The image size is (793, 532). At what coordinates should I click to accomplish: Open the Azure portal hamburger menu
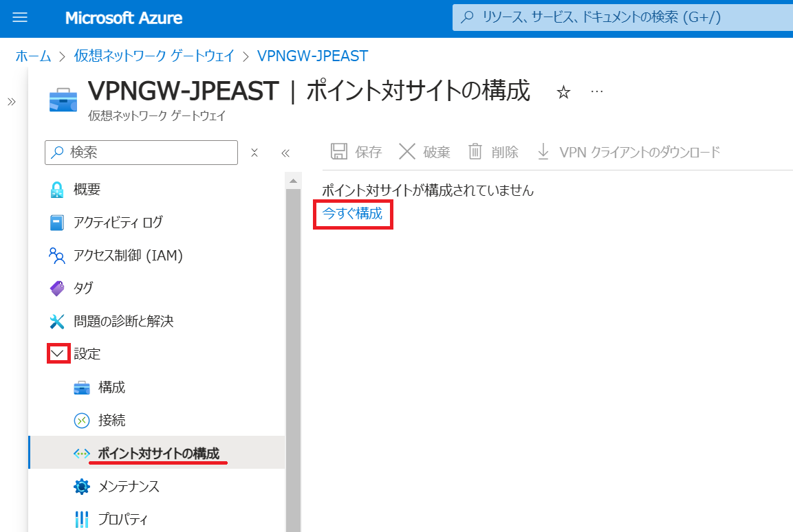(x=20, y=18)
